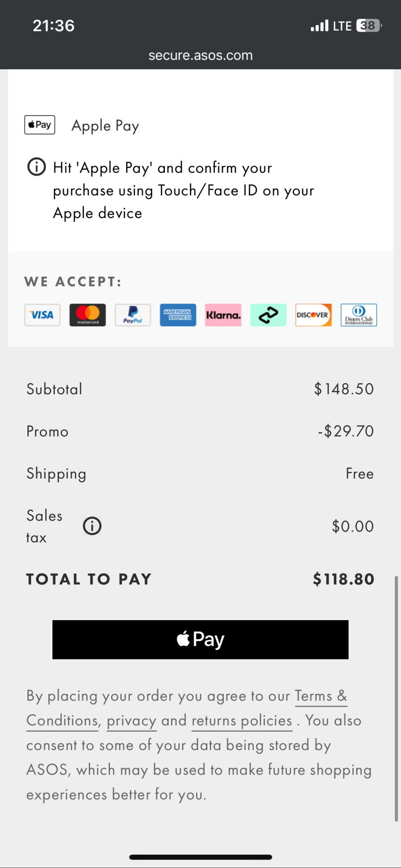The image size is (401, 868).
Task: Tap the pink Klarna icon
Action: [x=223, y=315]
